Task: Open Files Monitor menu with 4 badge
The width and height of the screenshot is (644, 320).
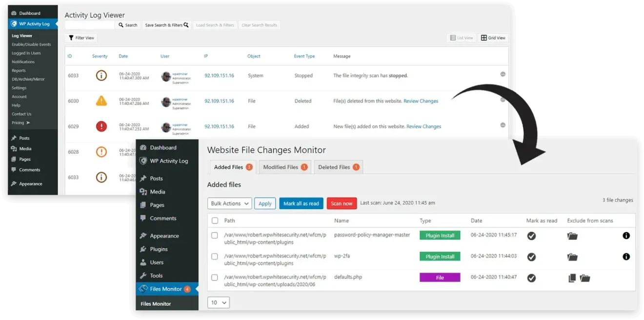Action: (167, 289)
